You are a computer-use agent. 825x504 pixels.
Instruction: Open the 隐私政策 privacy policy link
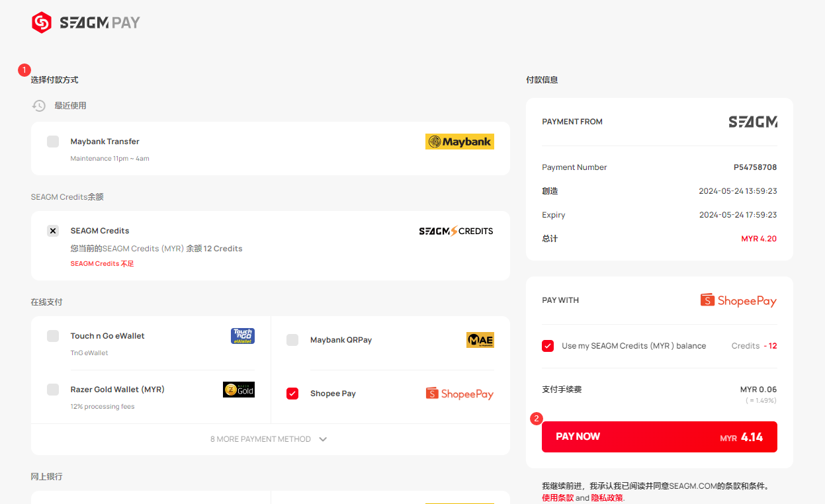(607, 497)
